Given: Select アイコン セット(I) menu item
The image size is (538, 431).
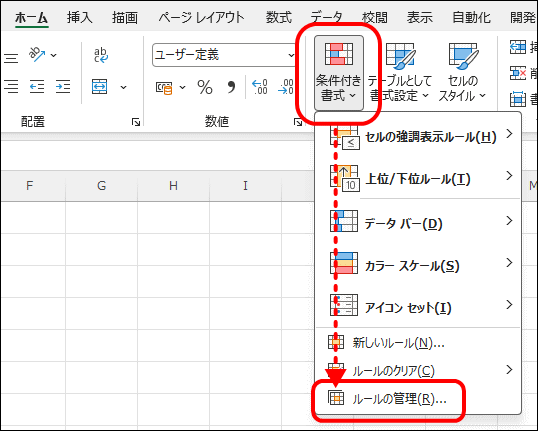Looking at the screenshot, I should click(418, 306).
